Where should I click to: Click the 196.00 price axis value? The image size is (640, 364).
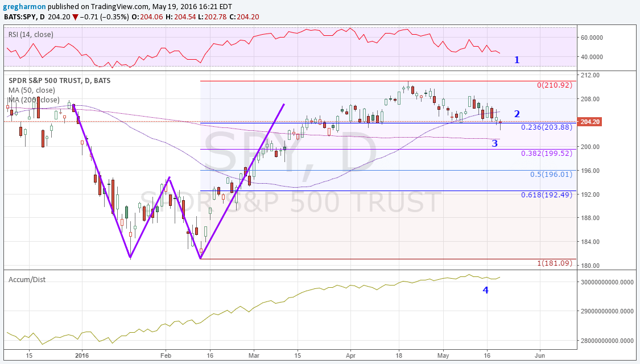pyautogui.click(x=590, y=171)
